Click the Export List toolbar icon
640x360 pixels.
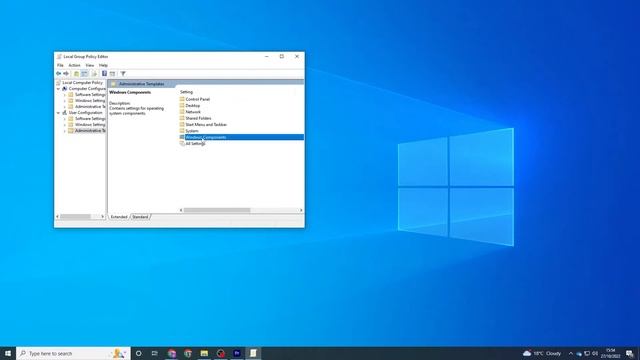(94, 73)
